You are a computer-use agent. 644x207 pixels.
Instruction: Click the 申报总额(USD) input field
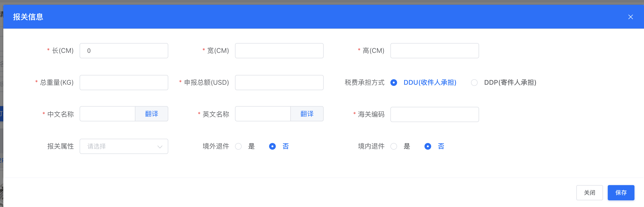click(279, 83)
